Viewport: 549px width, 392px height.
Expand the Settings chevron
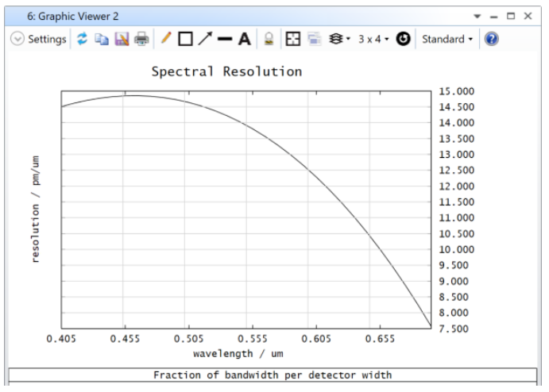coord(17,39)
